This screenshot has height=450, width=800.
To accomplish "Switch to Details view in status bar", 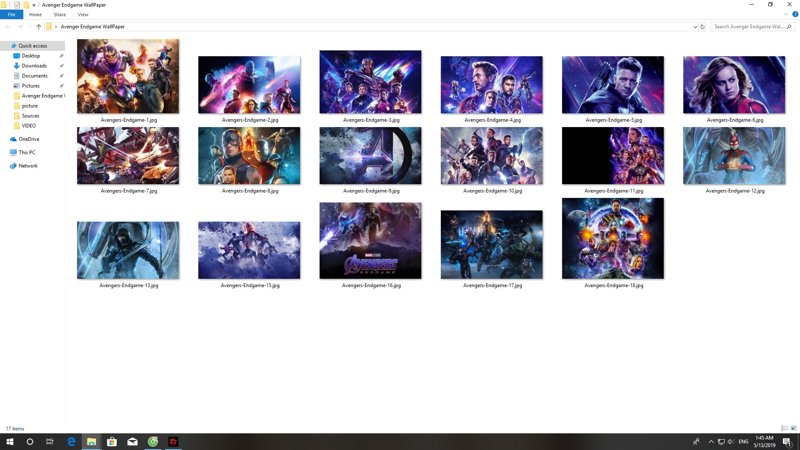I will pyautogui.click(x=784, y=428).
